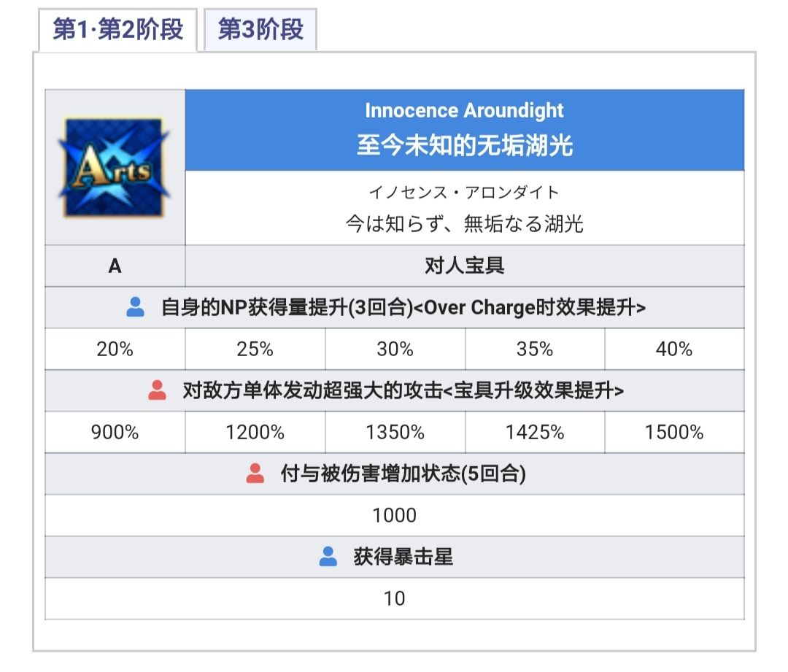Screen dimensions: 788x672
Task: Click the Arts card icon
Action: (x=115, y=168)
